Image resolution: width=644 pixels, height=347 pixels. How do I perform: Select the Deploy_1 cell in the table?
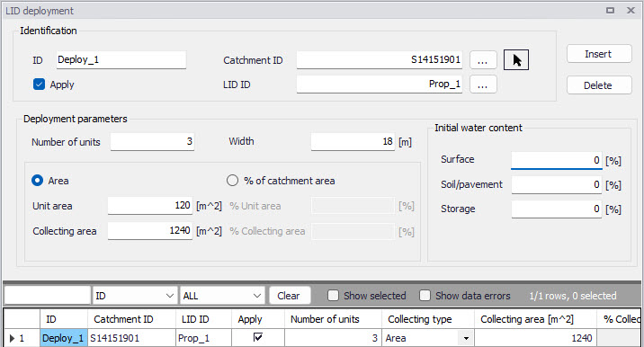pyautogui.click(x=64, y=338)
